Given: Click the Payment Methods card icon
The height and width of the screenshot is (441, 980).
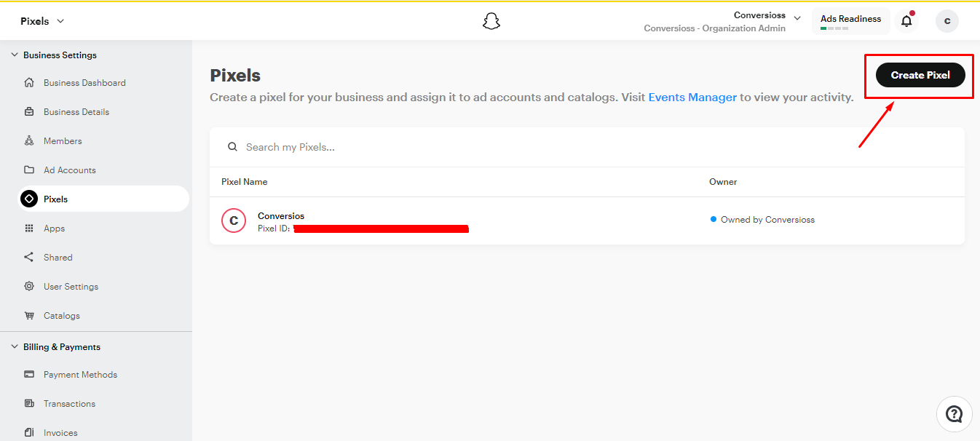Looking at the screenshot, I should point(29,375).
